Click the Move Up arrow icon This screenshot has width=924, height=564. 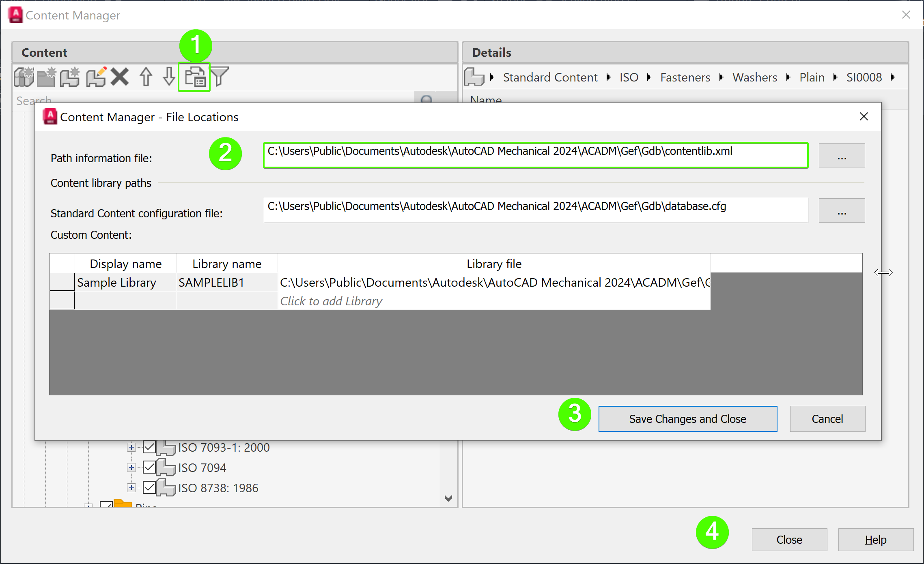(146, 77)
